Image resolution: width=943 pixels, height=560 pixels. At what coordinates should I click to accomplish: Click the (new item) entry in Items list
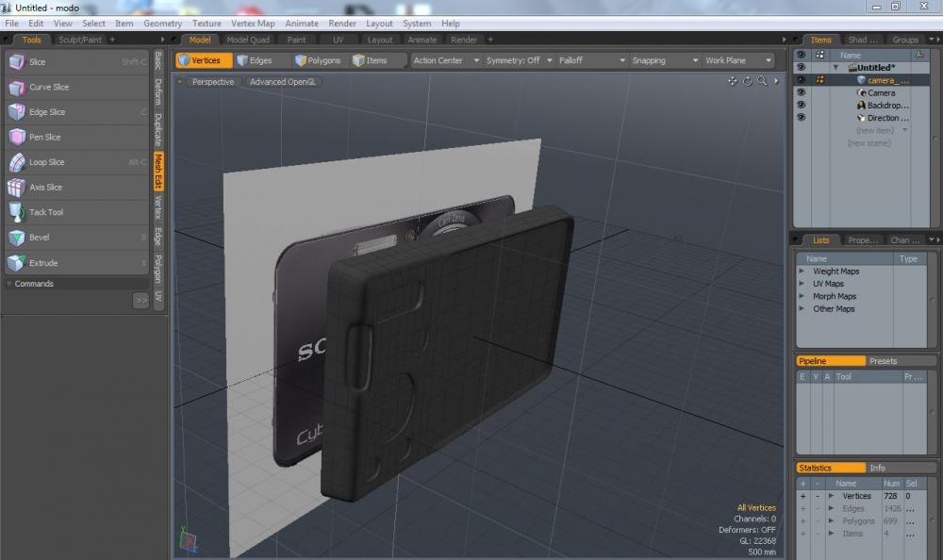875,130
